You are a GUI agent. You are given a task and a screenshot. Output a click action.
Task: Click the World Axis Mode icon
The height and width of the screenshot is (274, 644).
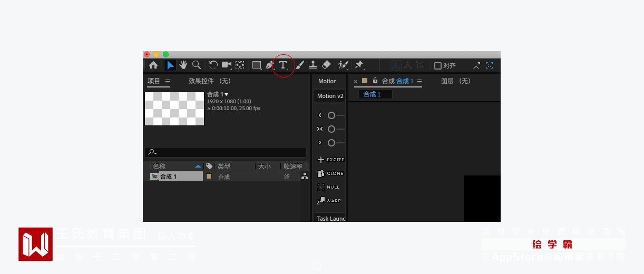coord(407,65)
